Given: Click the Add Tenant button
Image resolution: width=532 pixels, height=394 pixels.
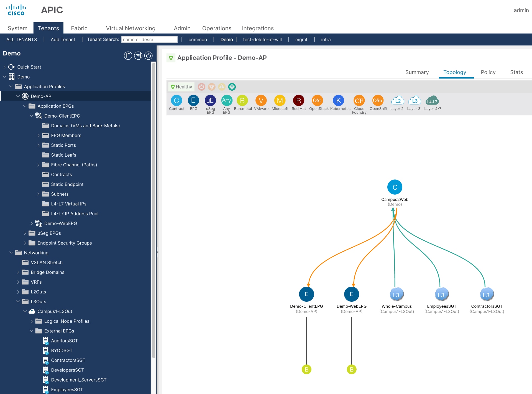Looking at the screenshot, I should pos(63,39).
